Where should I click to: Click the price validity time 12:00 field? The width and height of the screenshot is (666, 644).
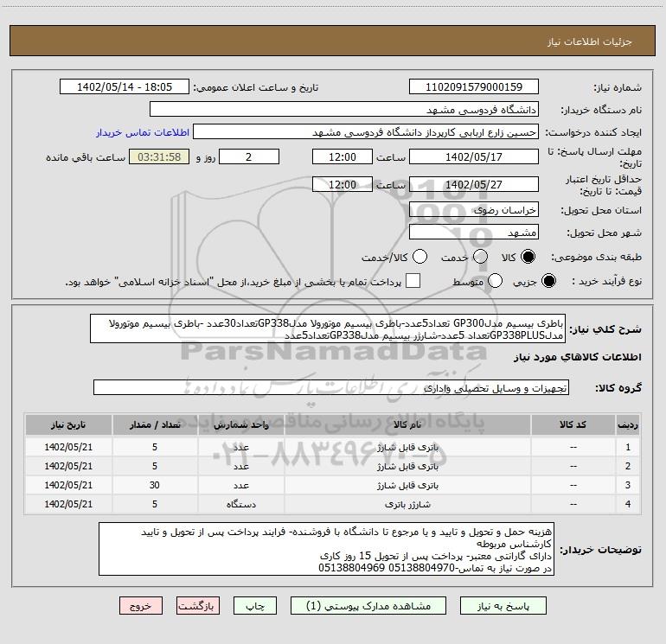pos(343,184)
